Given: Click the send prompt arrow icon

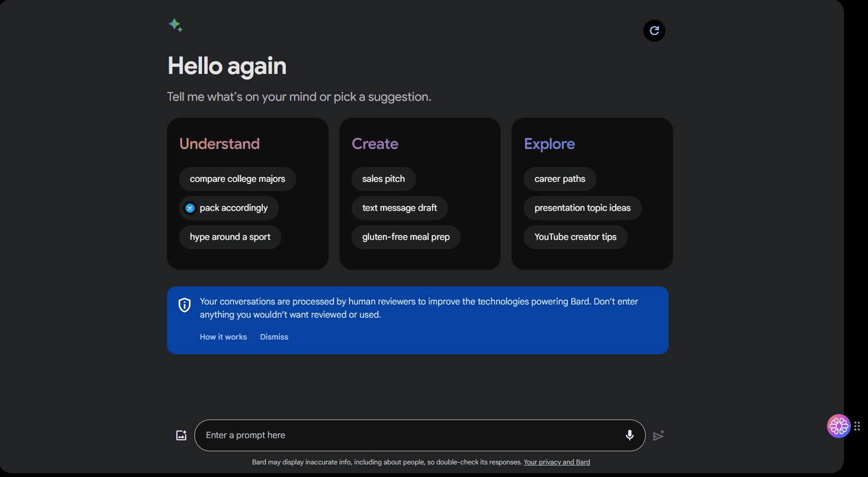Looking at the screenshot, I should (x=659, y=435).
